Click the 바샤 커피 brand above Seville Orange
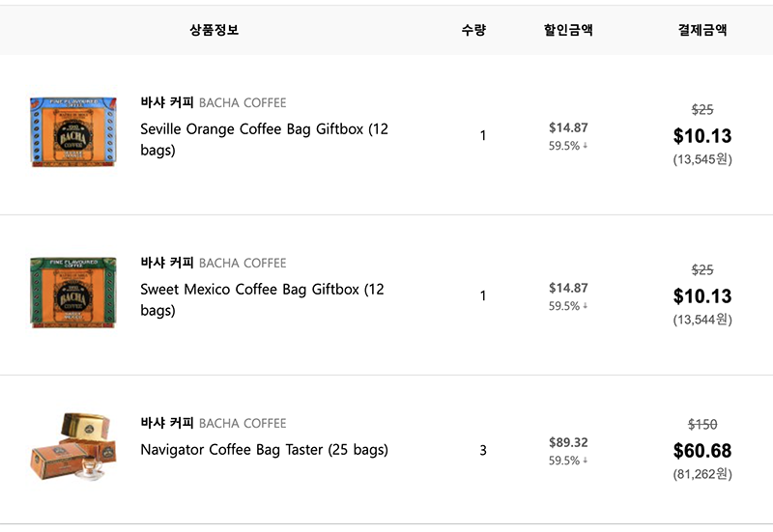 (x=167, y=102)
